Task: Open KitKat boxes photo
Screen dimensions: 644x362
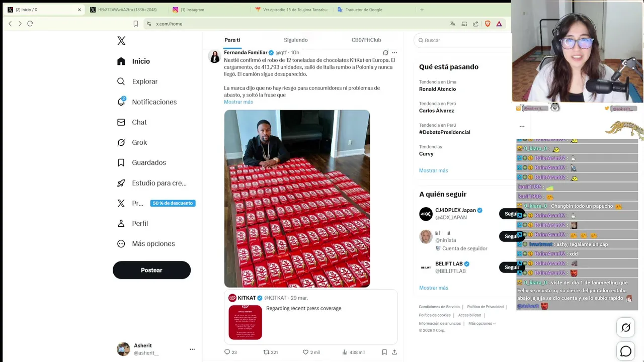Action: point(297,199)
